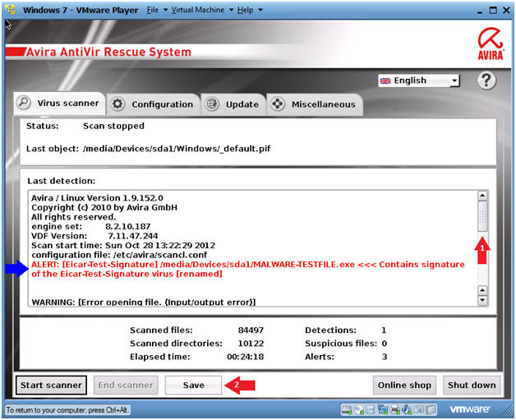Click the engine set 8.2.10.187 line

pos(91,227)
